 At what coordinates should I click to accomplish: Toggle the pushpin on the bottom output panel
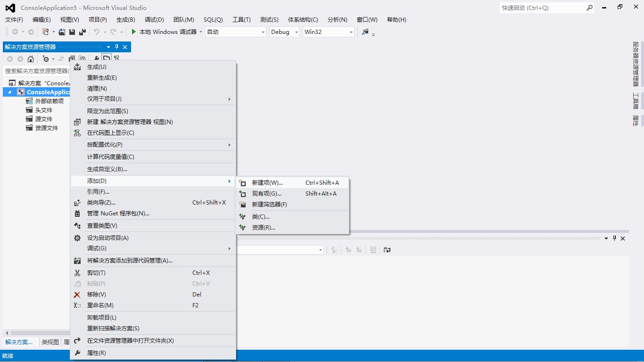pyautogui.click(x=614, y=239)
